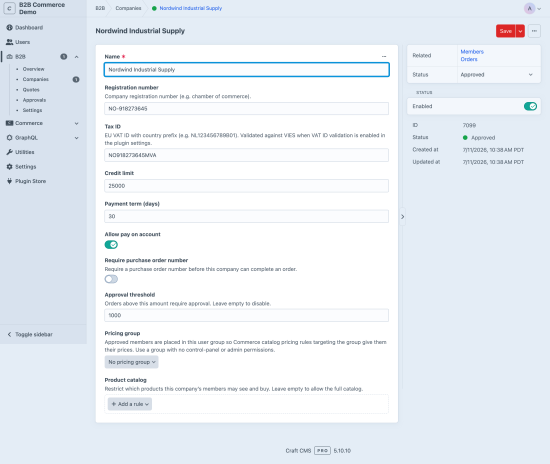This screenshot has height=464, width=550.
Task: Focus the Name input field
Action: [247, 69]
